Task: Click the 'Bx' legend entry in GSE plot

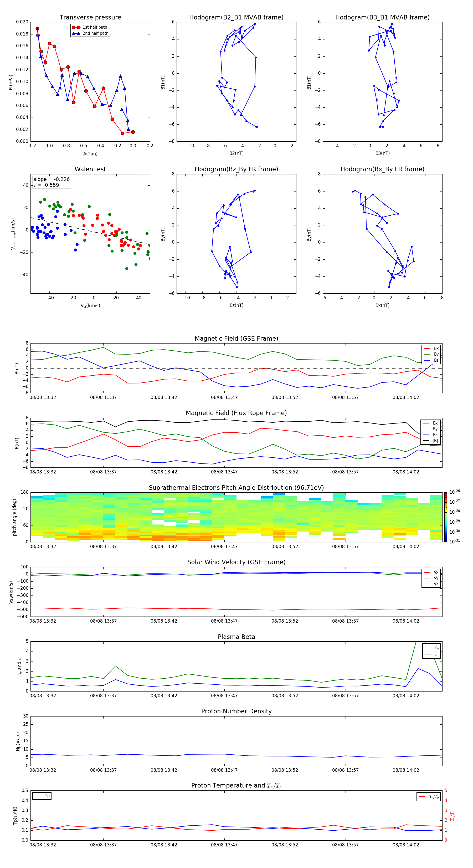Action: click(431, 349)
